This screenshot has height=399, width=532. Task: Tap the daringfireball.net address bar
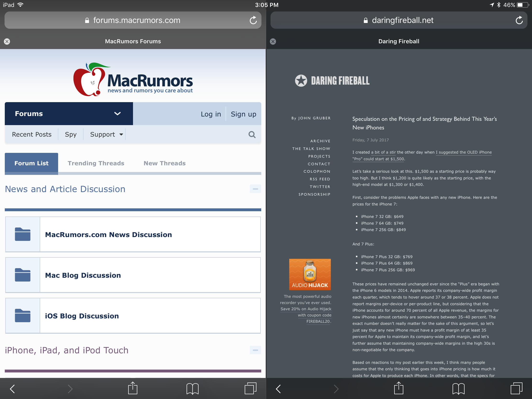(399, 20)
